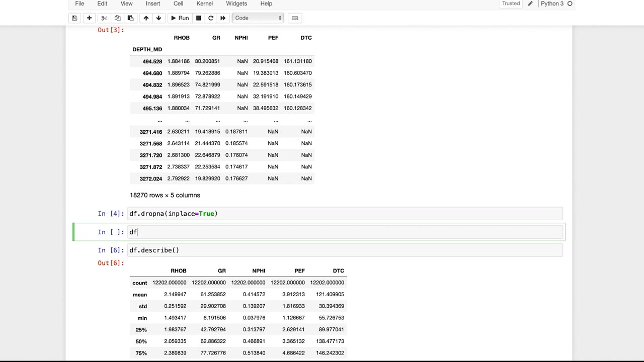Screen dimensions: 644x362
Task: Move the selected cell up
Action: click(x=146, y=18)
